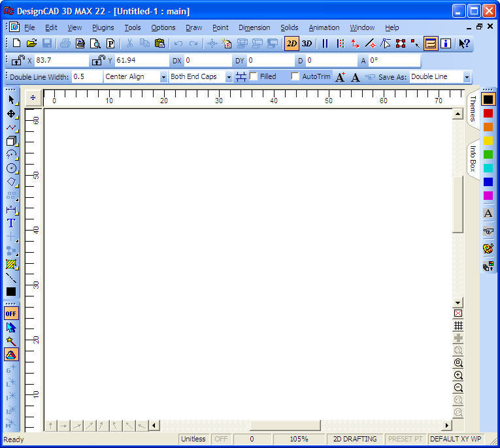The height and width of the screenshot is (448, 500).
Task: Pick the yellow color swatch
Action: tap(488, 140)
